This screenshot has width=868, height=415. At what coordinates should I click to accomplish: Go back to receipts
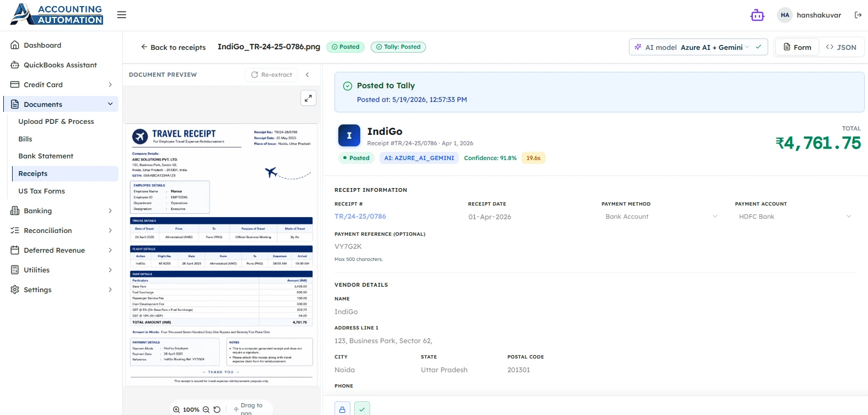173,47
